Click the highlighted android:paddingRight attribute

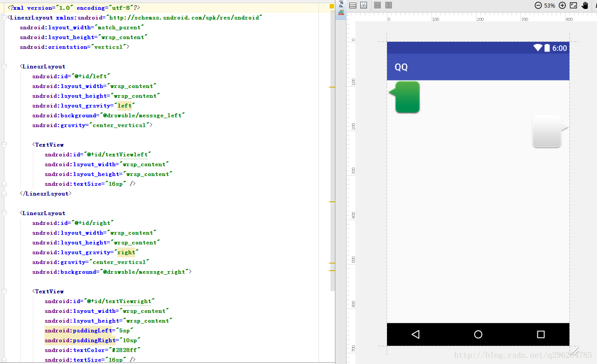click(80, 340)
